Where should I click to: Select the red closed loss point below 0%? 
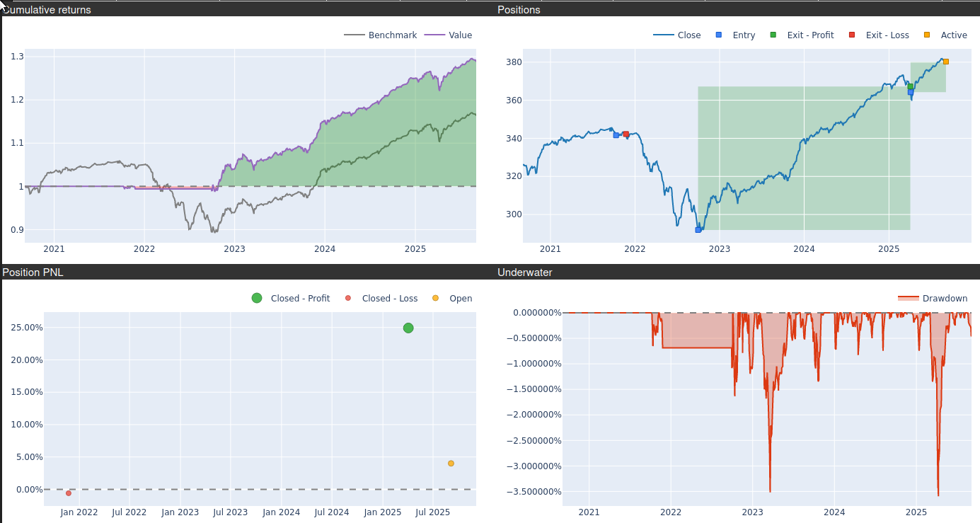click(69, 493)
